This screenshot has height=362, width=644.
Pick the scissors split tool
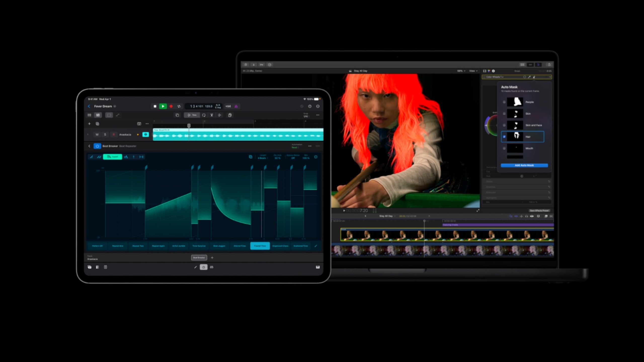pos(212,115)
